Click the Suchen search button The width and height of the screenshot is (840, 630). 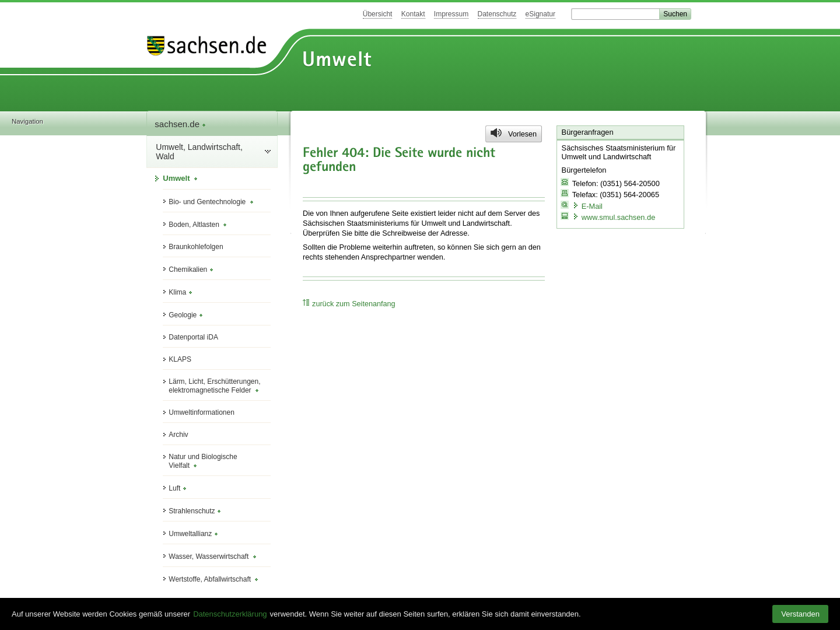coord(675,14)
